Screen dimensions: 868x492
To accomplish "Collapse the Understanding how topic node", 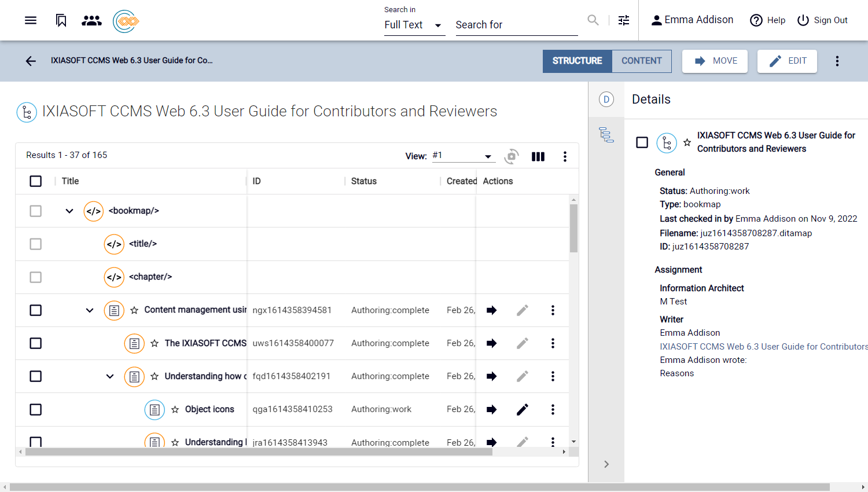I will click(x=110, y=376).
